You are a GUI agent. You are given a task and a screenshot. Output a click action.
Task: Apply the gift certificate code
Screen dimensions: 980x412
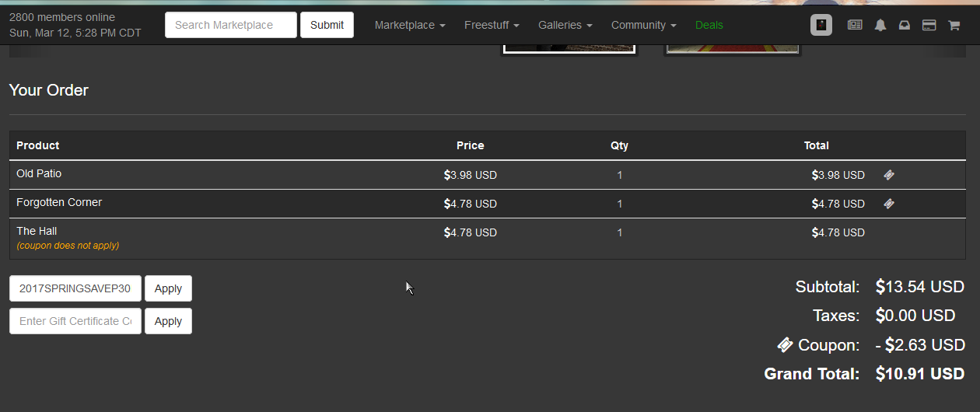168,321
